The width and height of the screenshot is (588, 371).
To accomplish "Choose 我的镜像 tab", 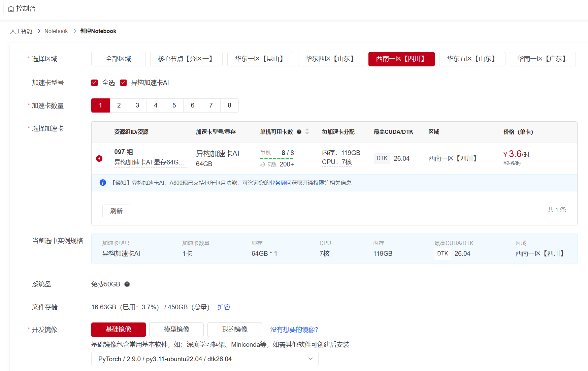I will pyautogui.click(x=235, y=330).
